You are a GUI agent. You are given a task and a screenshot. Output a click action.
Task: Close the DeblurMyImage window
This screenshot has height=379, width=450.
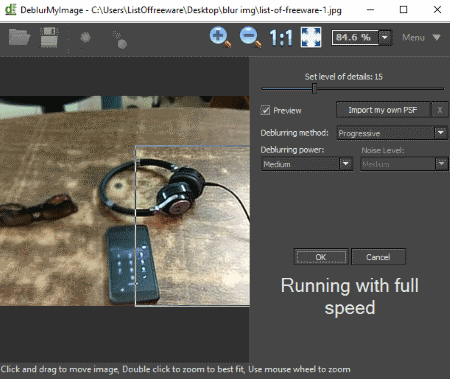pos(437,10)
